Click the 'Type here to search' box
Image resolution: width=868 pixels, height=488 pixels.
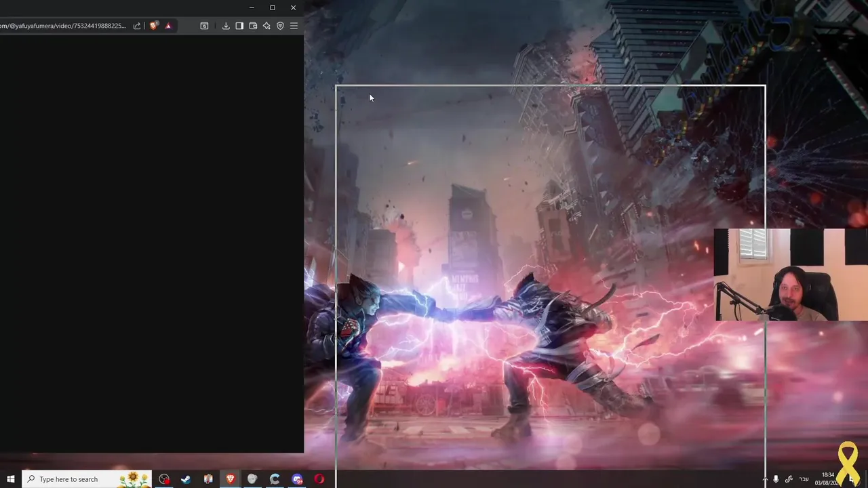click(87, 479)
